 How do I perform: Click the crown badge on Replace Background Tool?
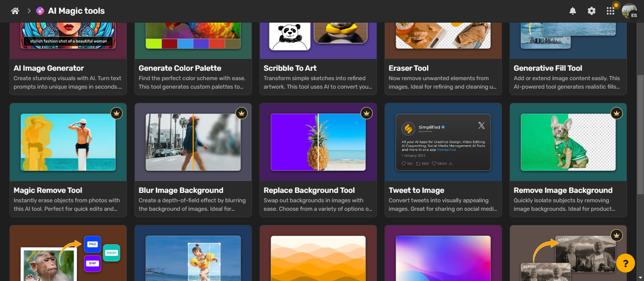[367, 113]
